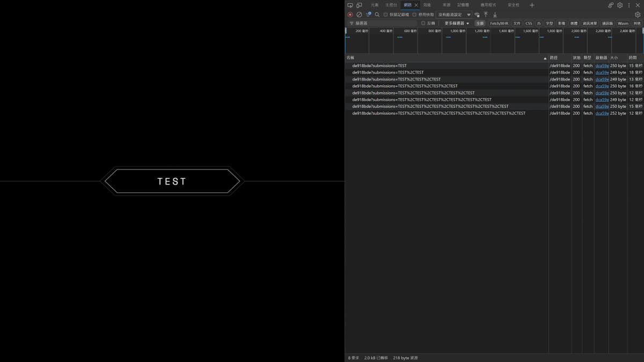This screenshot has height=362, width=644.
Task: Click 218 byte 資源 status text
Action: tap(405, 358)
